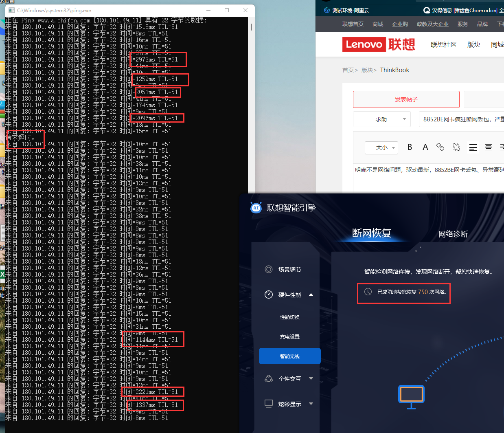This screenshot has width=504, height=433.
Task: Insert a hyperlink using the chain icon
Action: point(440,147)
